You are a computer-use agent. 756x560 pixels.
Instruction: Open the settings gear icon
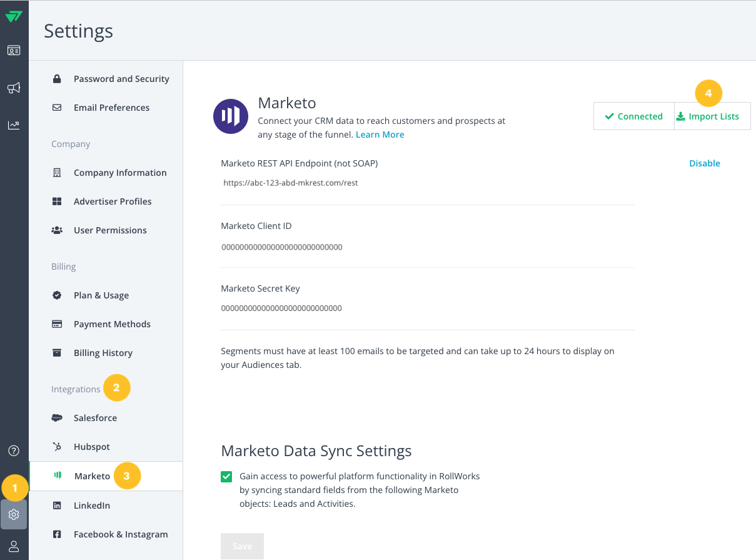tap(14, 515)
